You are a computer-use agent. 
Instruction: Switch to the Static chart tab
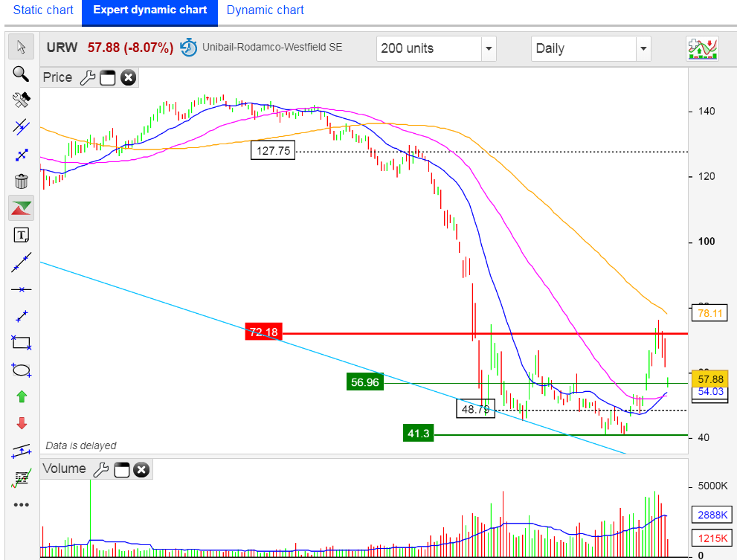44,10
